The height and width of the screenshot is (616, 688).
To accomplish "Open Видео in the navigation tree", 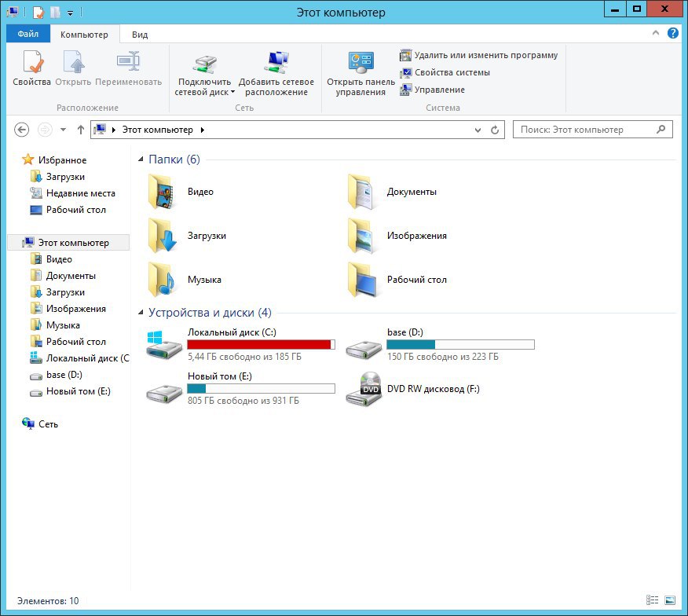I will point(59,259).
